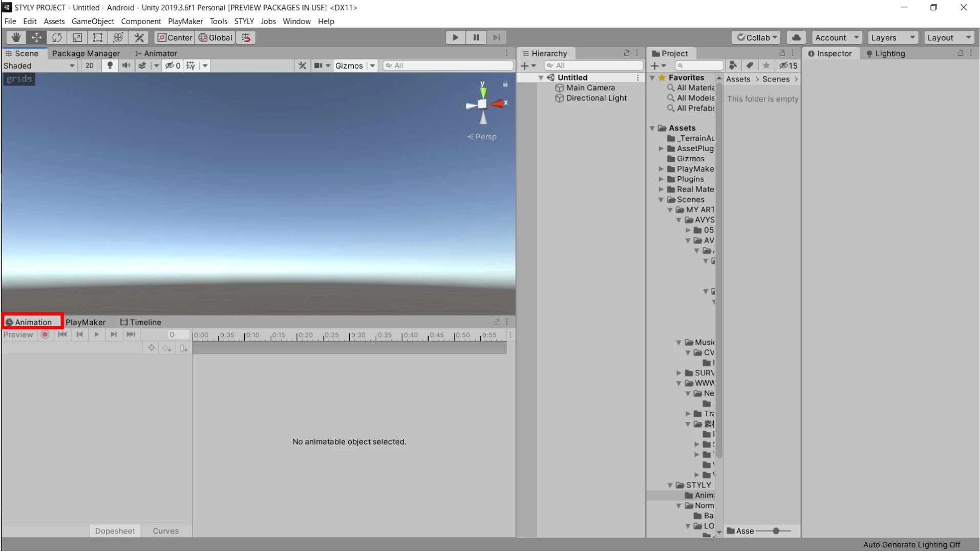Toggle hidden packages count in Project
Viewport: 980px width, 552px height.
pyautogui.click(x=788, y=66)
